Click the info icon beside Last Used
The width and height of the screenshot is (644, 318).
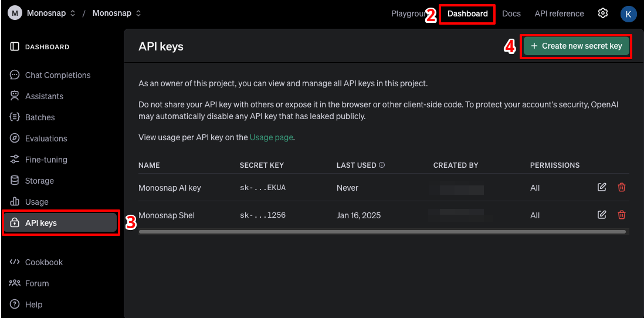coord(382,165)
